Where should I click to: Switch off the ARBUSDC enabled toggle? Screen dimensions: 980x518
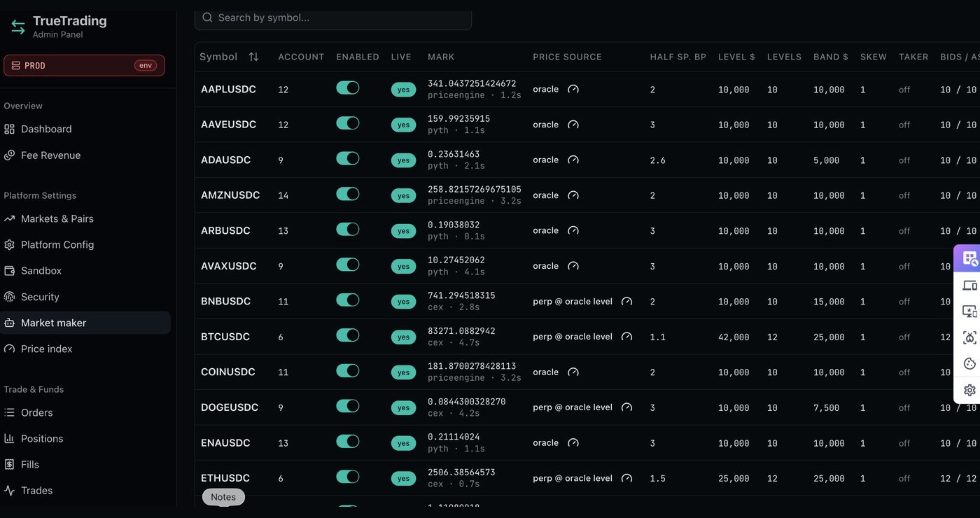click(348, 229)
